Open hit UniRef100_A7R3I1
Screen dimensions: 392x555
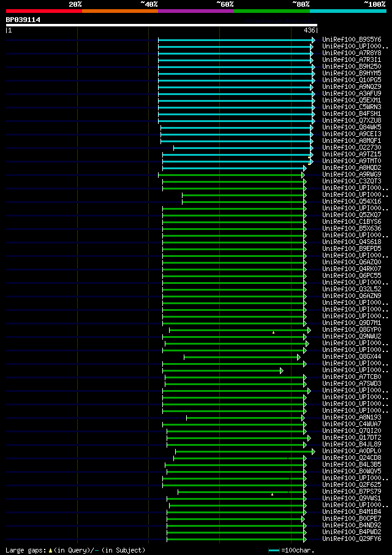352,60
